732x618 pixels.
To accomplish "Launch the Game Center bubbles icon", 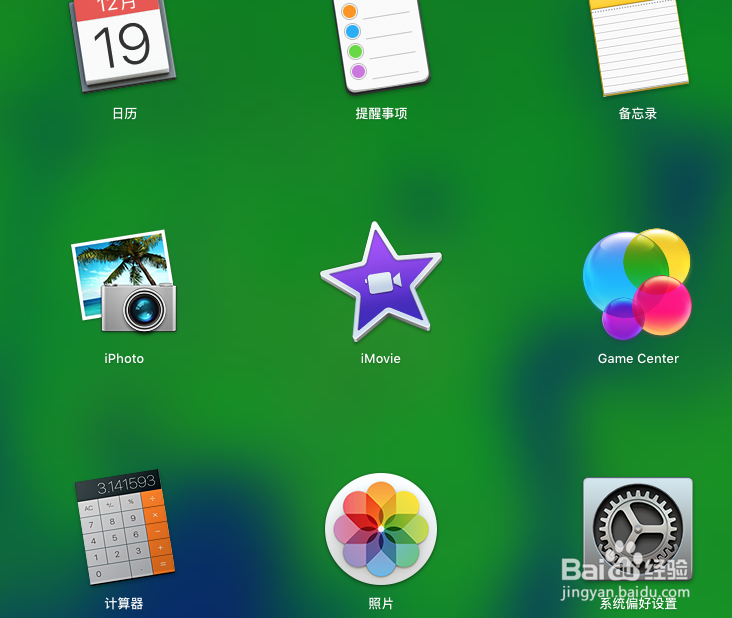I will [638, 283].
